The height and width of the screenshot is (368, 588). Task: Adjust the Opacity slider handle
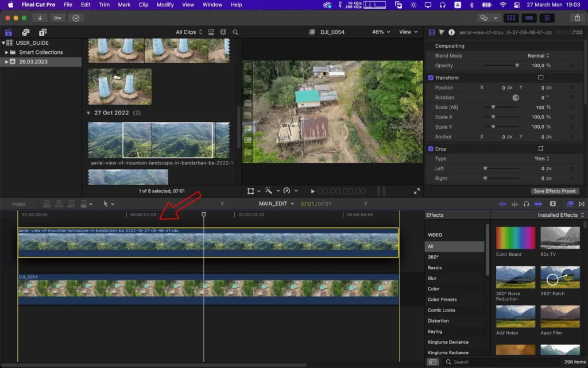point(517,66)
